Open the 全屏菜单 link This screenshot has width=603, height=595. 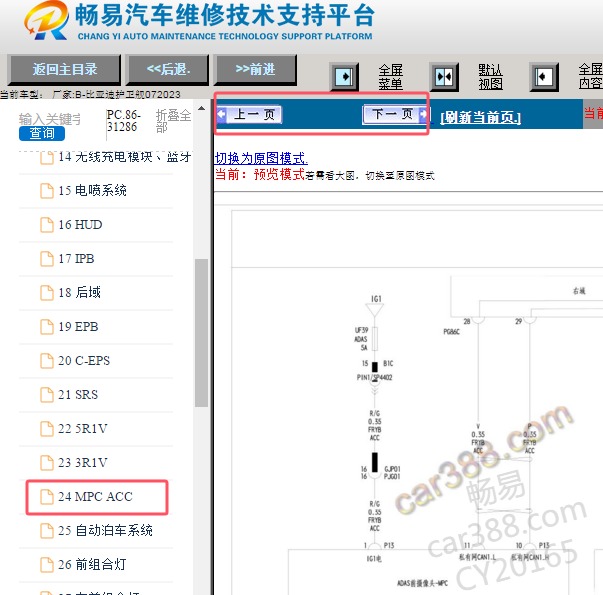pos(390,77)
